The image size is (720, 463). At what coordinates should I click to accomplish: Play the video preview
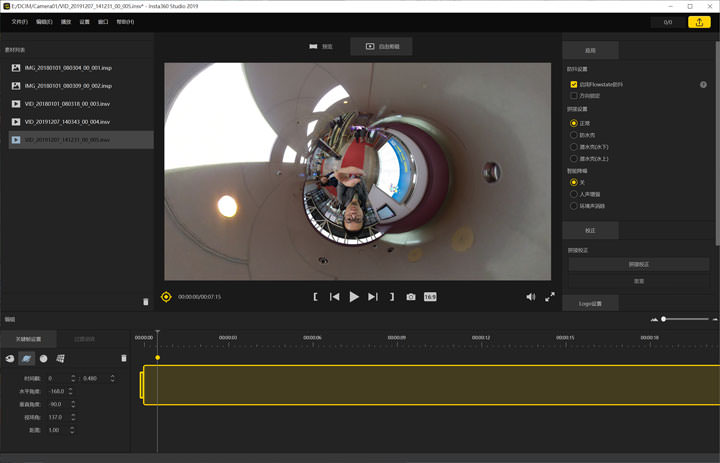(354, 297)
